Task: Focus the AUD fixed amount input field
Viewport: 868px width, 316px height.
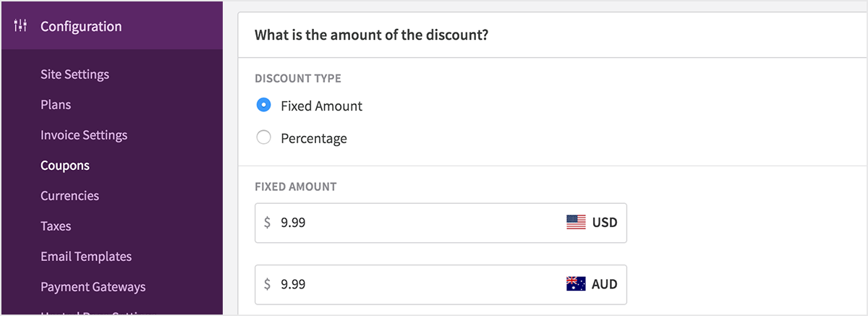Action: click(x=420, y=284)
